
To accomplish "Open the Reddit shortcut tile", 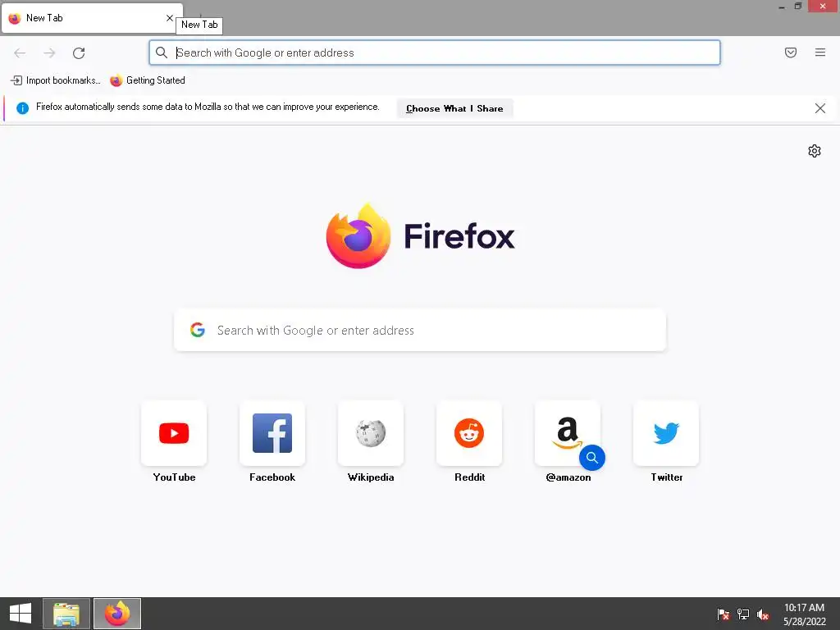I will pyautogui.click(x=469, y=433).
